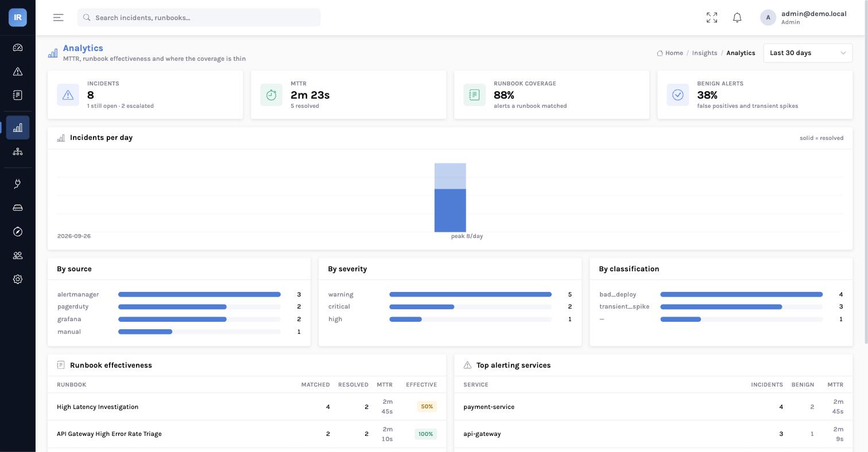This screenshot has height=452, width=868.
Task: Open the settings gear sidebar icon
Action: pyautogui.click(x=18, y=279)
